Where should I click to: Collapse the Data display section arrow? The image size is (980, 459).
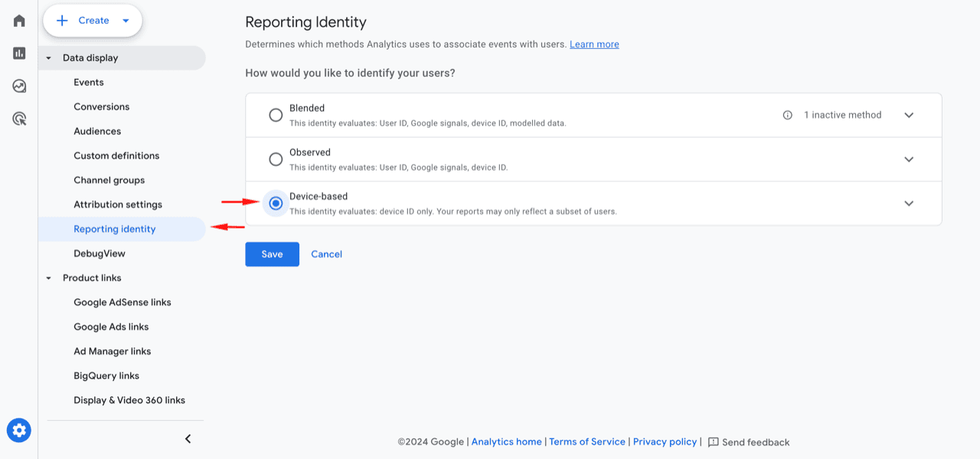coord(49,58)
